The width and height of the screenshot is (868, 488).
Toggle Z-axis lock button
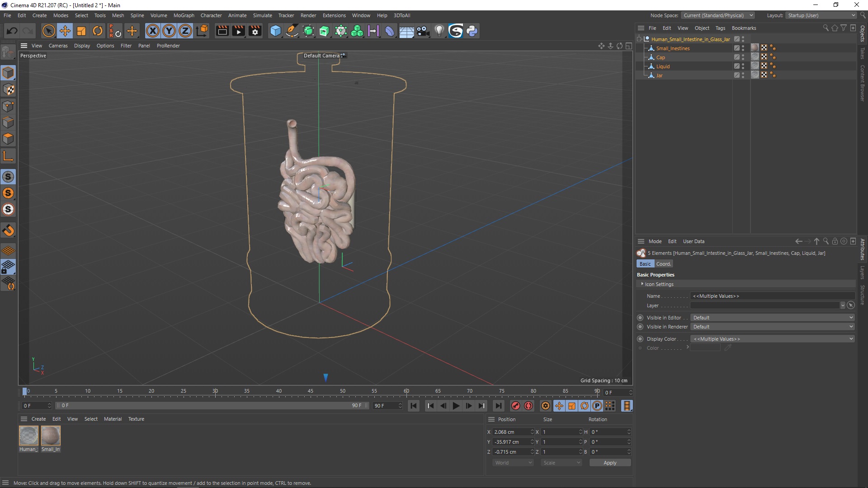click(x=185, y=31)
